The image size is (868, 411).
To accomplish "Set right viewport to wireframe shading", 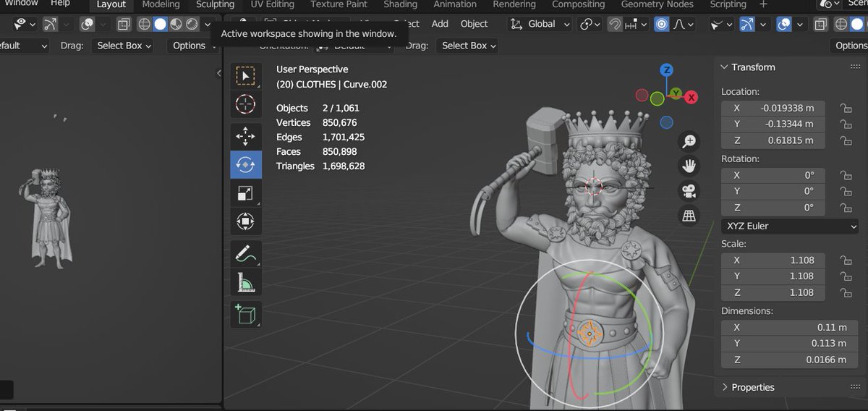I will 841,24.
